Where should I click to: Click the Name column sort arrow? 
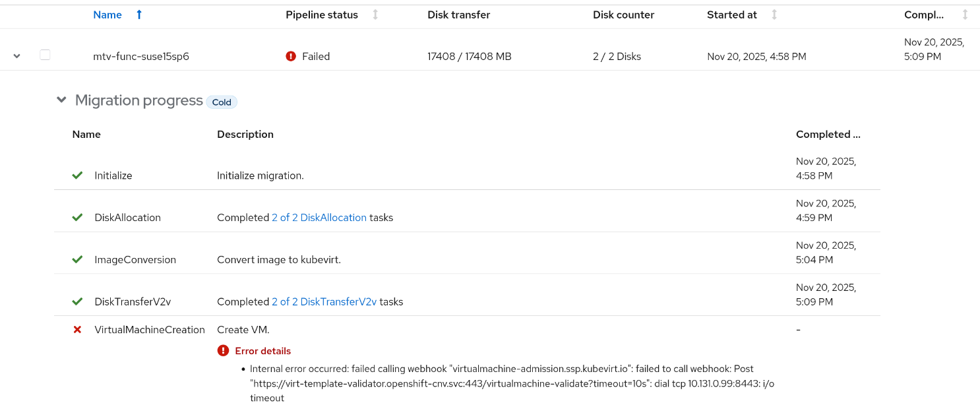click(x=139, y=15)
